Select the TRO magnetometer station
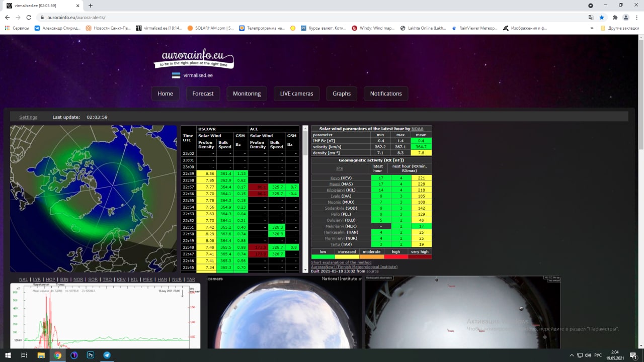The height and width of the screenshot is (362, 644). [107, 280]
